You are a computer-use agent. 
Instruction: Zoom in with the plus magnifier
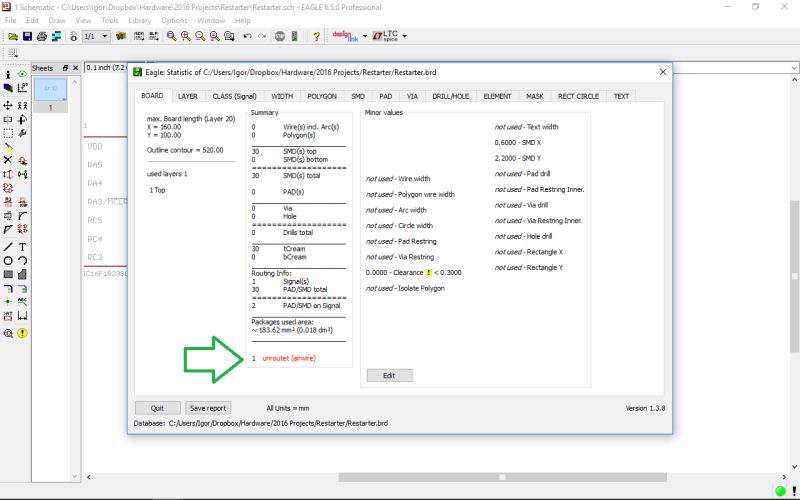(x=186, y=36)
